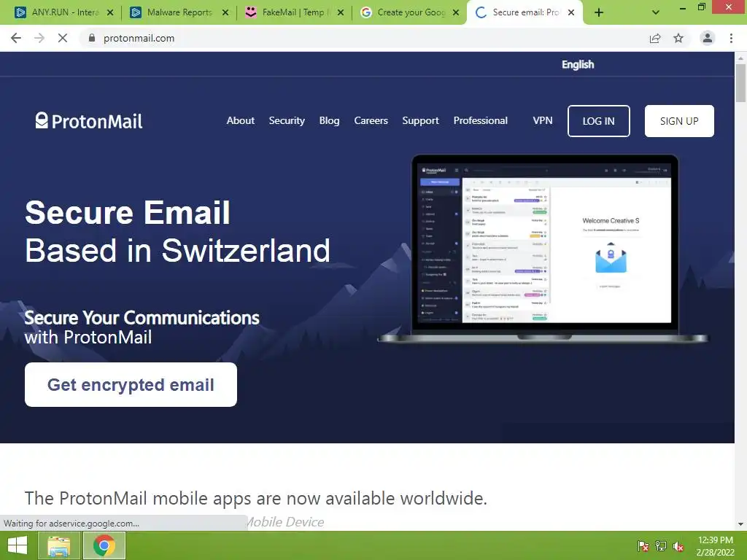Go to the Blog link
Screen dimensions: 747x560
coord(329,120)
